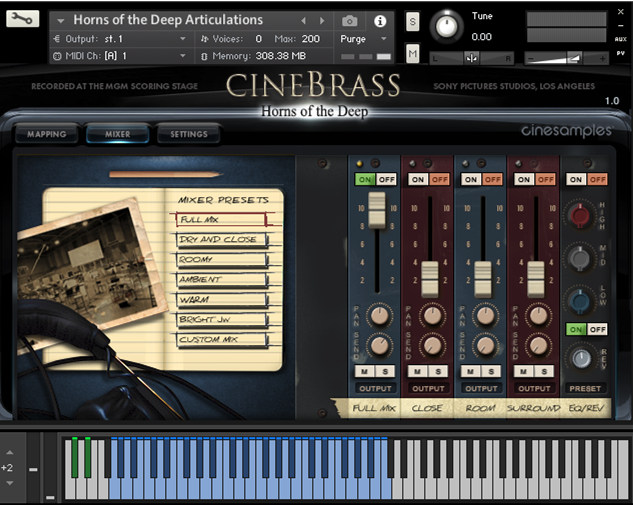Viewport: 633px width, 505px height.
Task: Click the wrench edit icon
Action: 24,19
